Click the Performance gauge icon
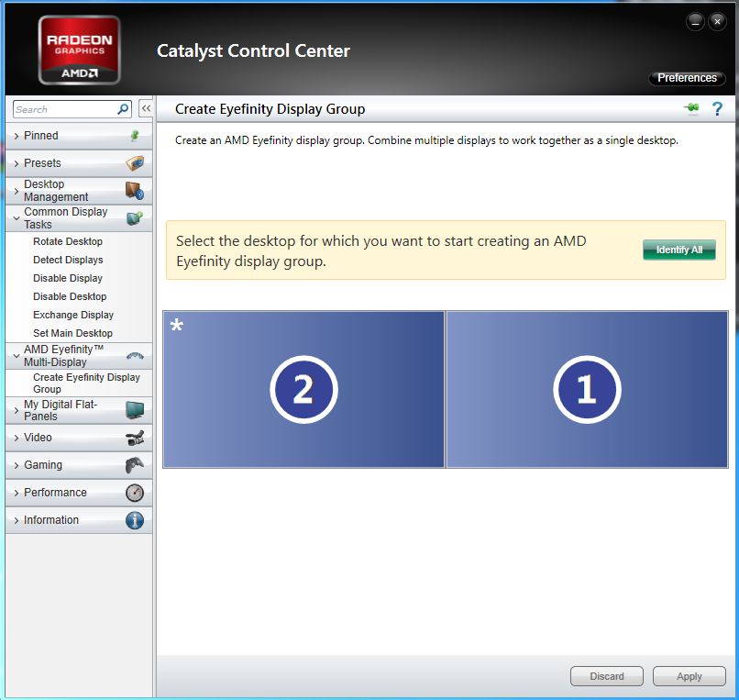The height and width of the screenshot is (700, 739). (135, 493)
